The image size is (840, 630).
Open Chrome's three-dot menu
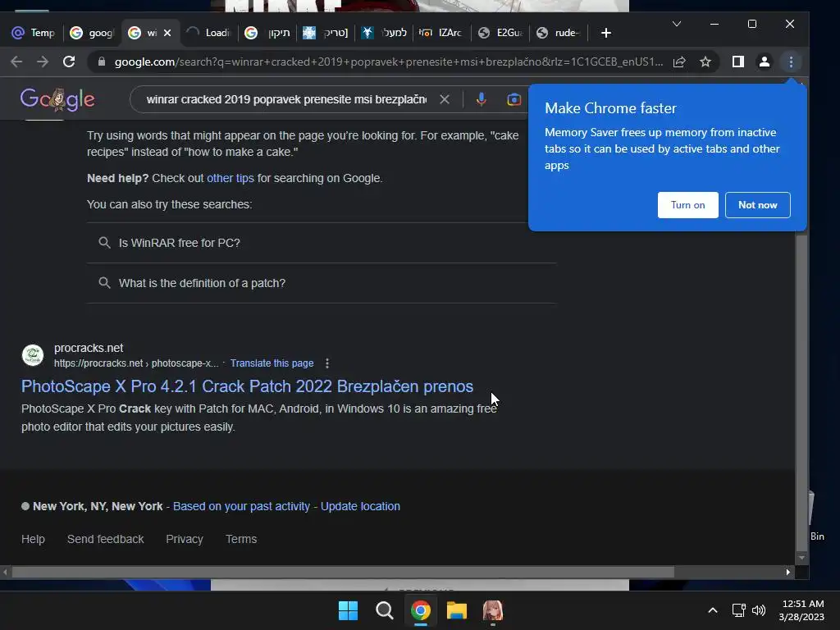coord(791,62)
